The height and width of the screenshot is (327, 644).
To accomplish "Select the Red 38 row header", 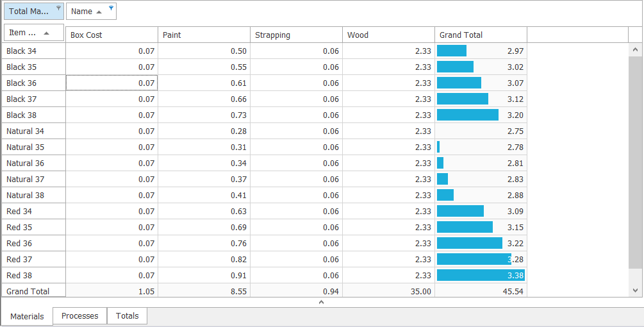I will [34, 275].
